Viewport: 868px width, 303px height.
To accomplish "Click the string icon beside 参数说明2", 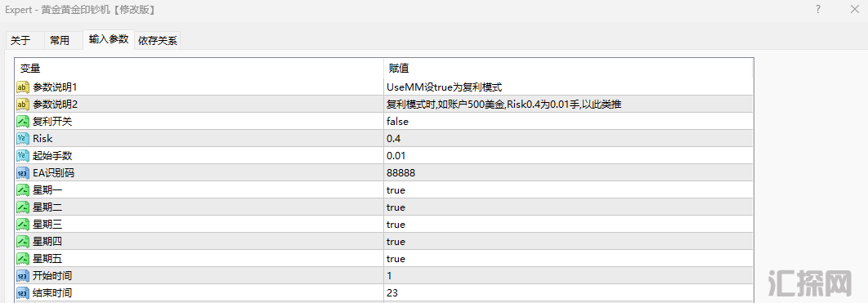I will click(23, 104).
